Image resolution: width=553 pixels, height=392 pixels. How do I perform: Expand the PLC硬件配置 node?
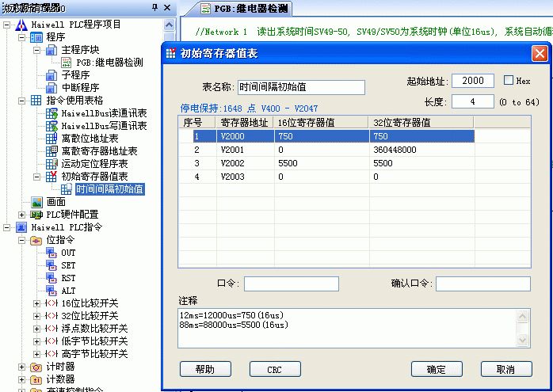click(21, 215)
